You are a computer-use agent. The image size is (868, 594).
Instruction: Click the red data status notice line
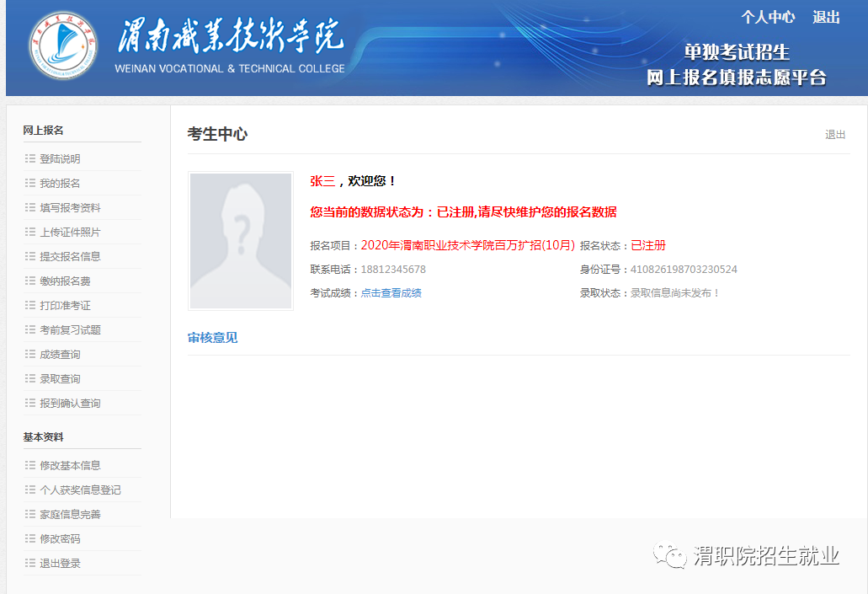click(463, 212)
